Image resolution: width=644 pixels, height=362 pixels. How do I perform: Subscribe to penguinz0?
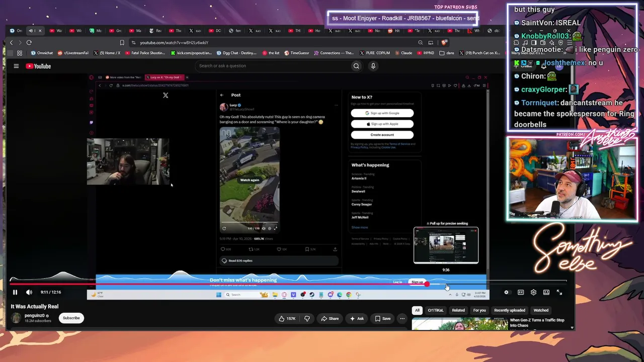coord(71,318)
